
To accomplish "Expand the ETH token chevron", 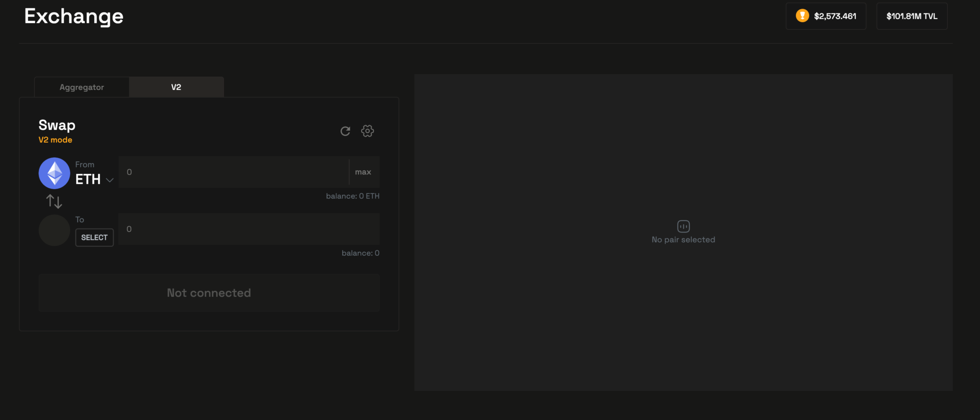I will 110,180.
